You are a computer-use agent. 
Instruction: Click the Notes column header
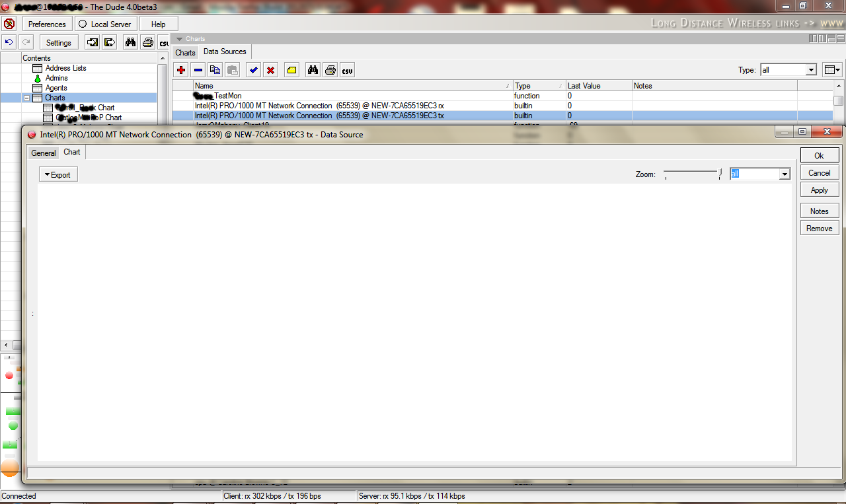(x=714, y=86)
